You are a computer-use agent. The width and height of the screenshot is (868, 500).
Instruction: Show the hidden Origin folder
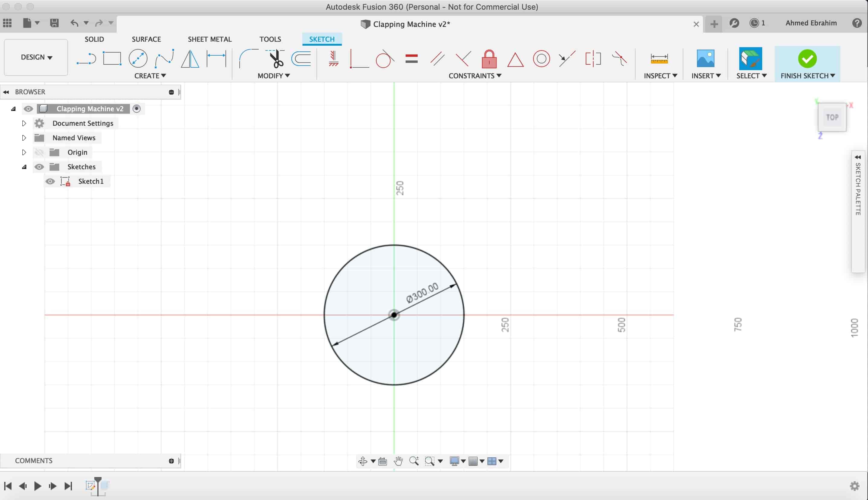(39, 152)
